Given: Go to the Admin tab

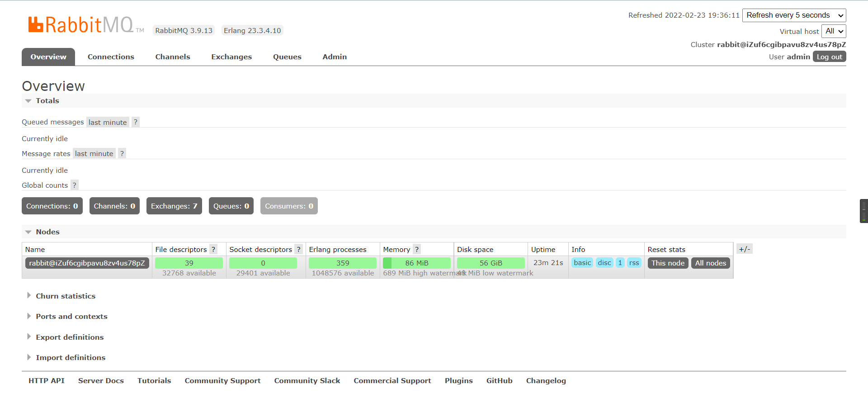Looking at the screenshot, I should pyautogui.click(x=335, y=57).
